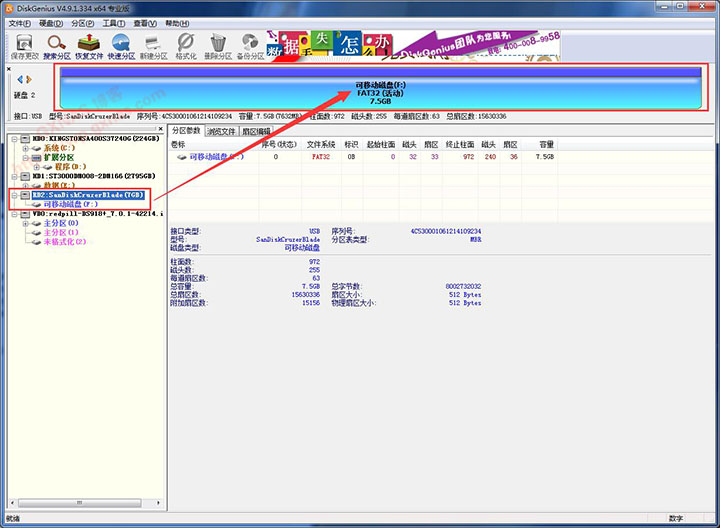Viewport: 720px width, 528px height.
Task: Select 未格式化(2) partition in the disk tree
Action: click(64, 241)
